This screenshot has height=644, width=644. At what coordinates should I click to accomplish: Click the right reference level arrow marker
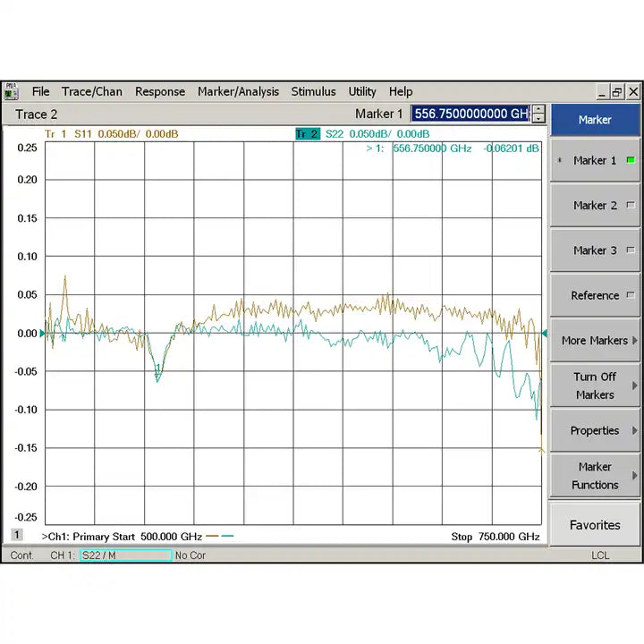coord(543,334)
